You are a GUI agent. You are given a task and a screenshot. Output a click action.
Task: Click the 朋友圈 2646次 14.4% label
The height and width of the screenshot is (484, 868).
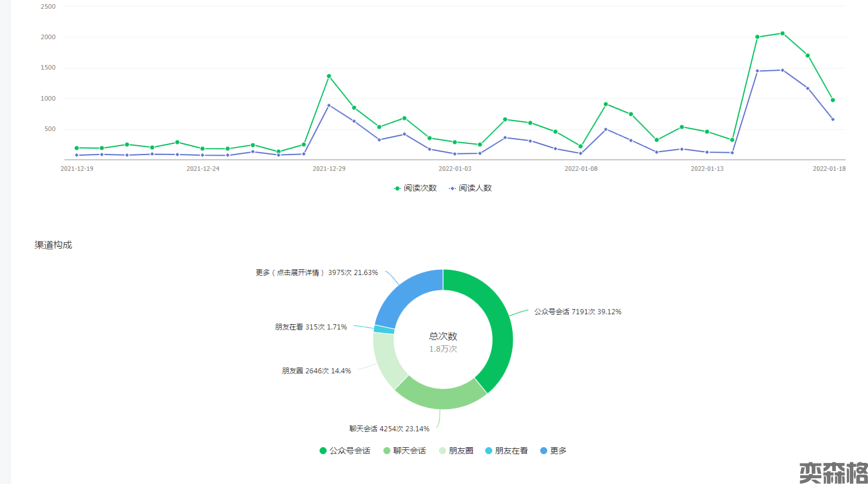[316, 371]
